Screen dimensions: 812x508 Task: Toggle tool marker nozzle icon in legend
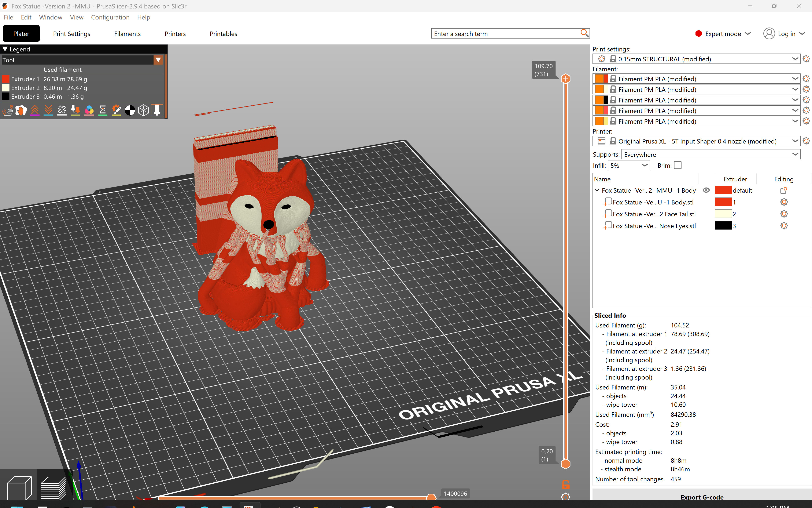[x=157, y=110]
